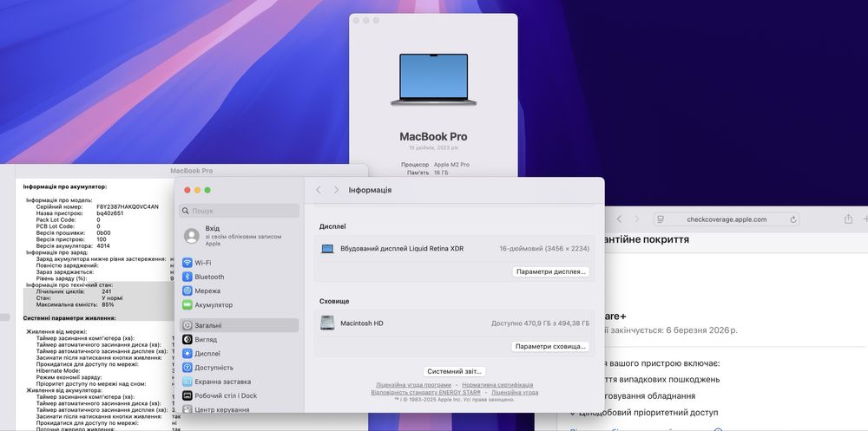The image size is (868, 431).
Task: Click Вбудований дисплей Liquid Retina XDR label
Action: (x=402, y=249)
